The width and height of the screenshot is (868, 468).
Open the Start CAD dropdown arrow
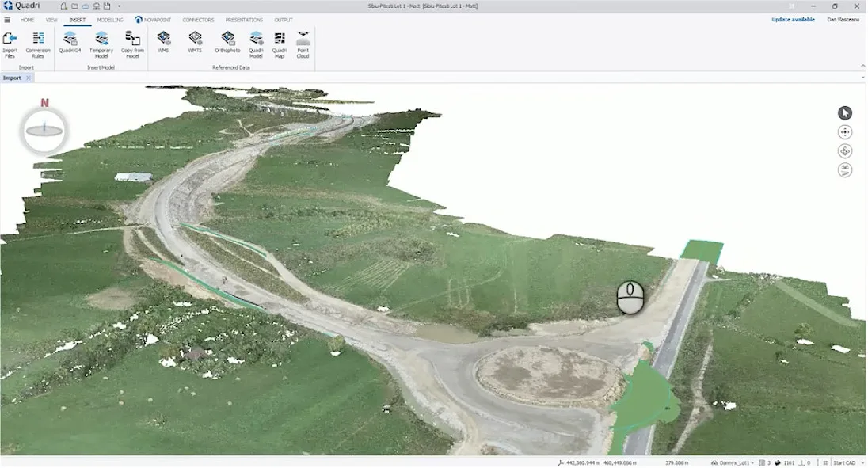tap(862, 463)
